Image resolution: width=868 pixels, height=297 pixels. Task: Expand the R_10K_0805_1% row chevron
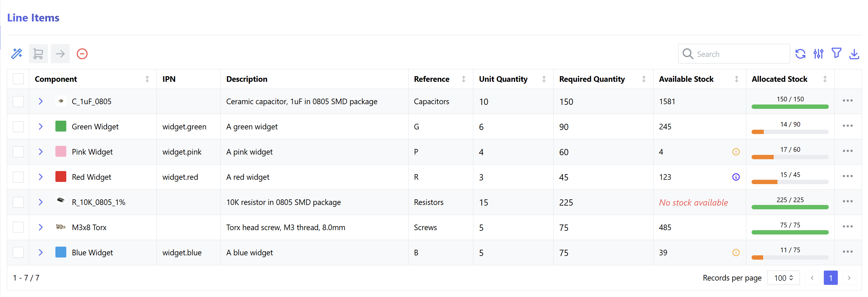click(41, 202)
